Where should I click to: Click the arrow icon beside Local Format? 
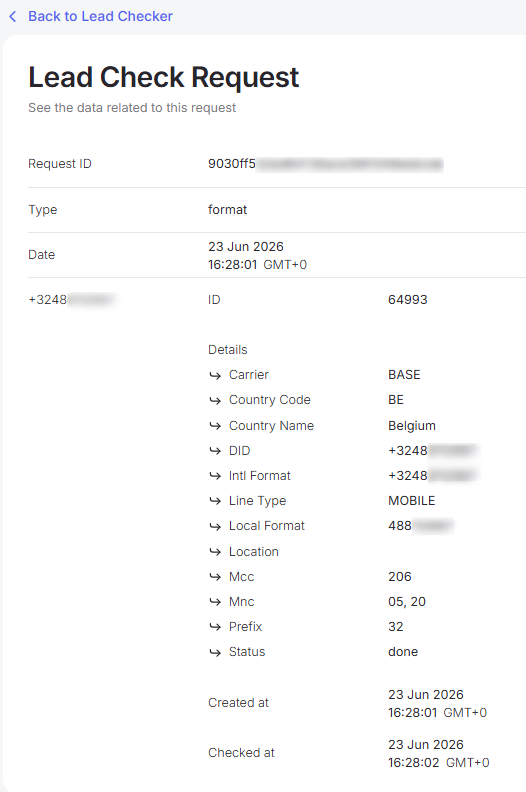pyautogui.click(x=215, y=526)
